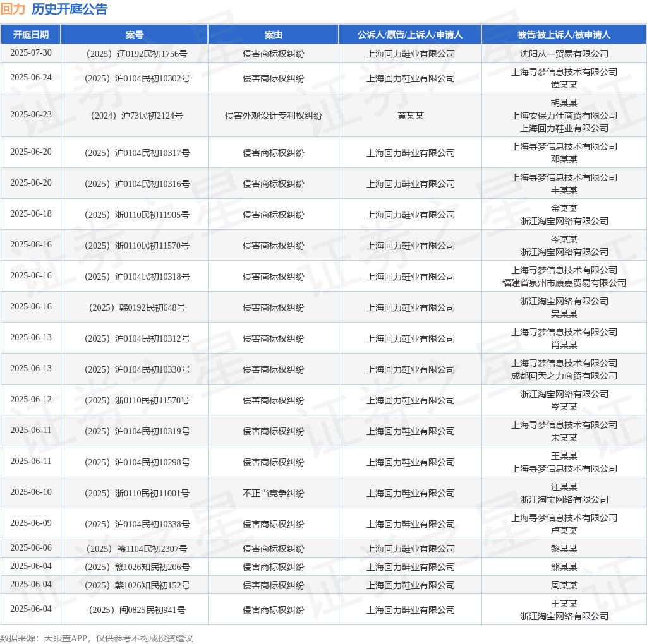Image resolution: width=647 pixels, height=644 pixels.
Task: Select the 案号 column header
Action: [x=135, y=35]
